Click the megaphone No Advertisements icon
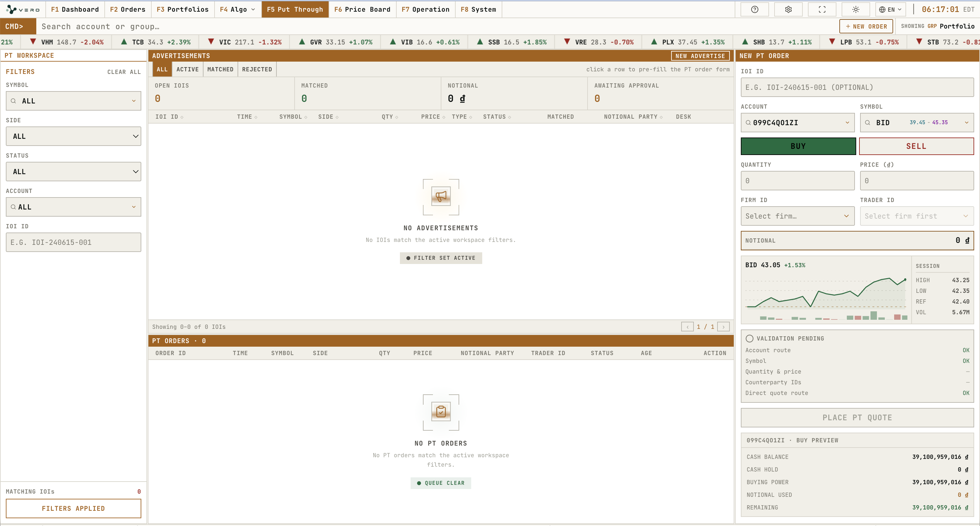This screenshot has width=980, height=526. [x=441, y=197]
